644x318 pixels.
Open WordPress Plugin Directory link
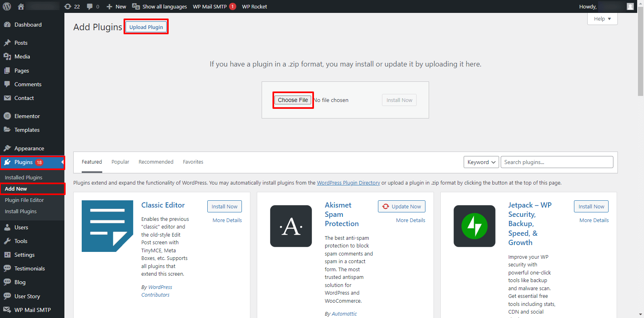click(349, 183)
